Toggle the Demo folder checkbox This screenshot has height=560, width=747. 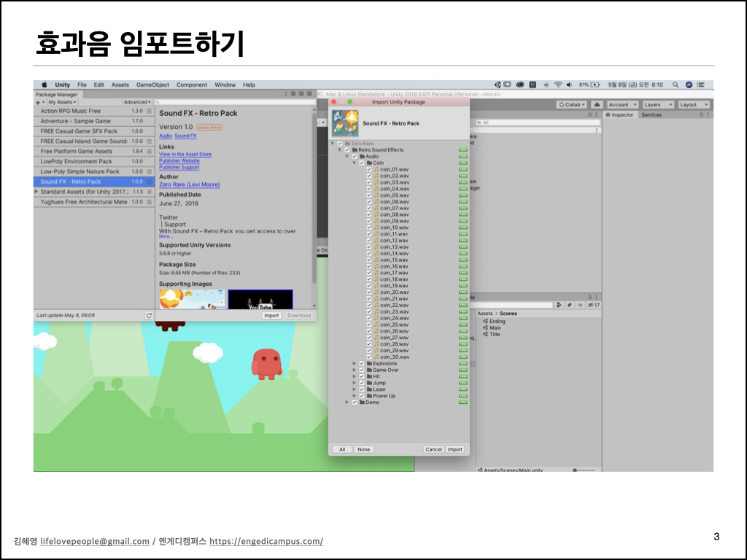355,402
